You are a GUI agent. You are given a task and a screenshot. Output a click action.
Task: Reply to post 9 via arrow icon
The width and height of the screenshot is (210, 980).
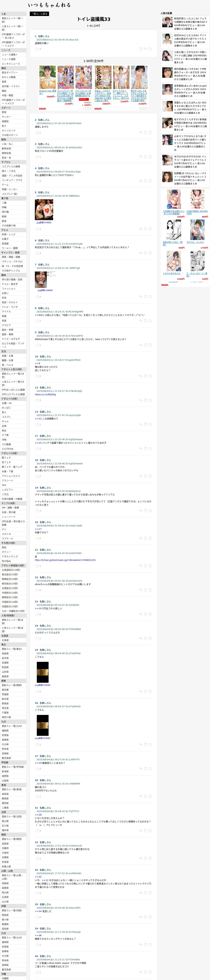pyautogui.click(x=141, y=345)
